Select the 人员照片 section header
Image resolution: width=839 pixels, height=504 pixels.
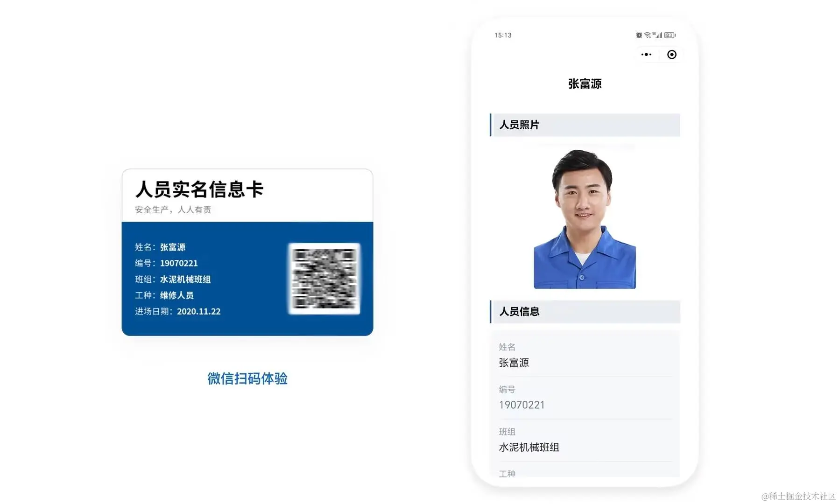(x=585, y=125)
